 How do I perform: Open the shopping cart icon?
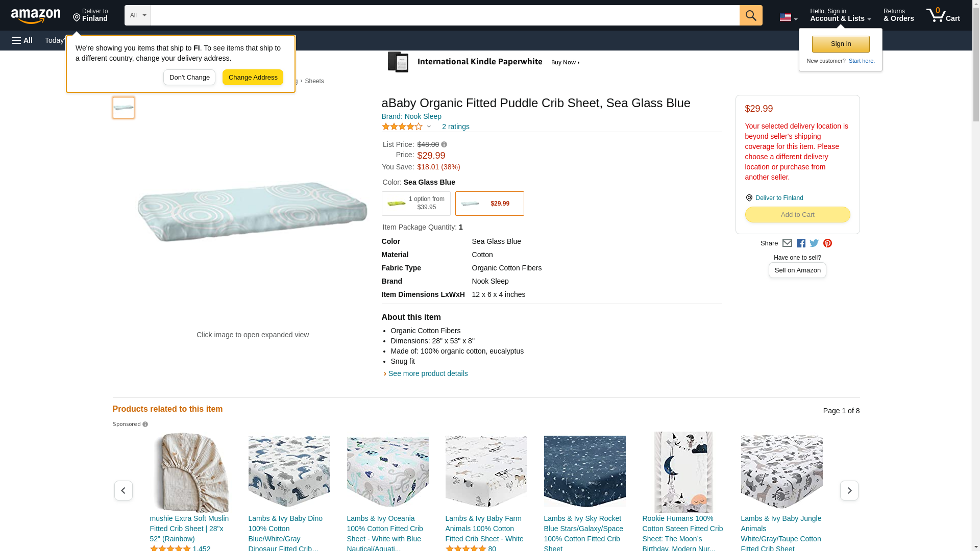pos(943,15)
